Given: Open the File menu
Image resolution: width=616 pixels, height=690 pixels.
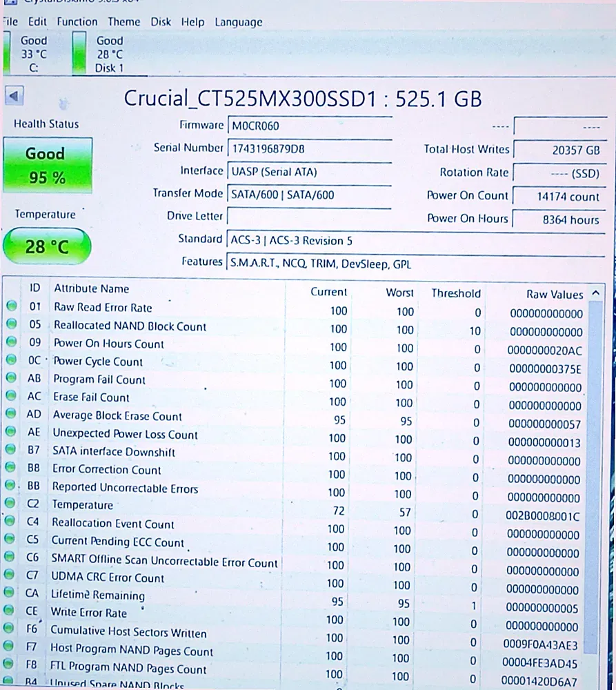Looking at the screenshot, I should coord(10,21).
